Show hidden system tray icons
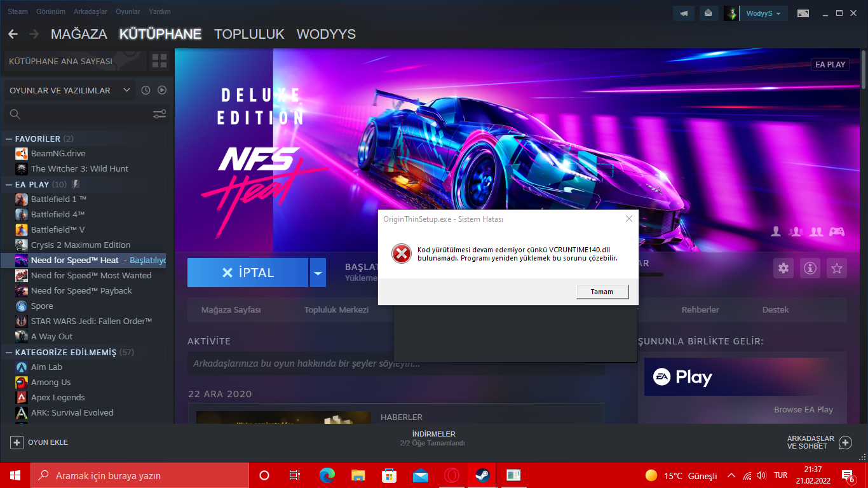 (731, 475)
